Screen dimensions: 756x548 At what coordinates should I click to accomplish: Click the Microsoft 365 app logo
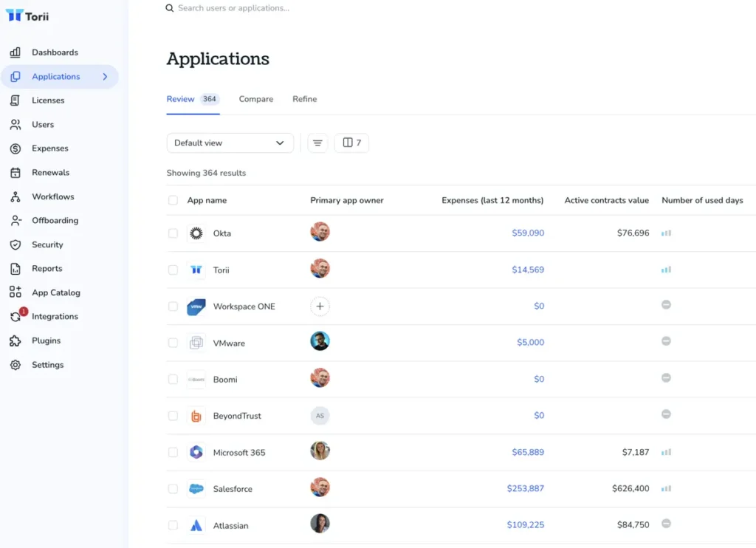[196, 453]
